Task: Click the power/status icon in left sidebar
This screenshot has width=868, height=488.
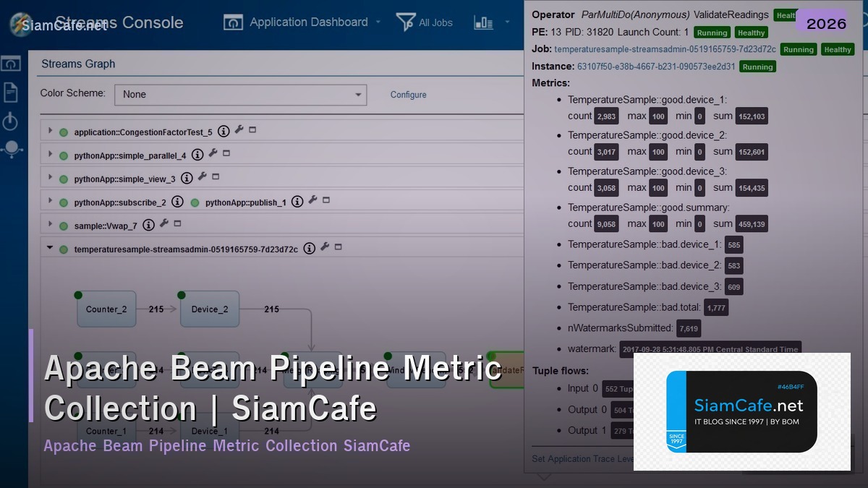Action: (10, 121)
